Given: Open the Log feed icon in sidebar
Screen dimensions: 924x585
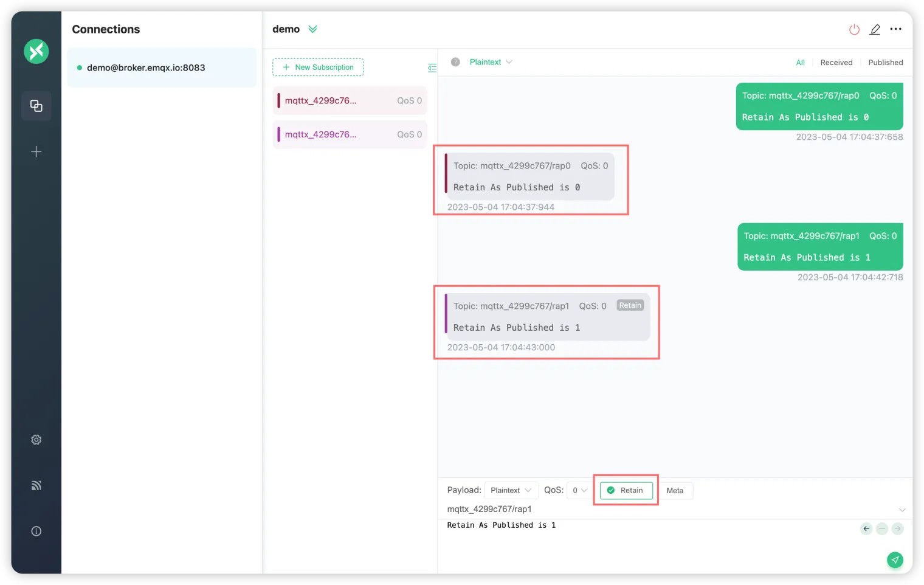Looking at the screenshot, I should [36, 485].
